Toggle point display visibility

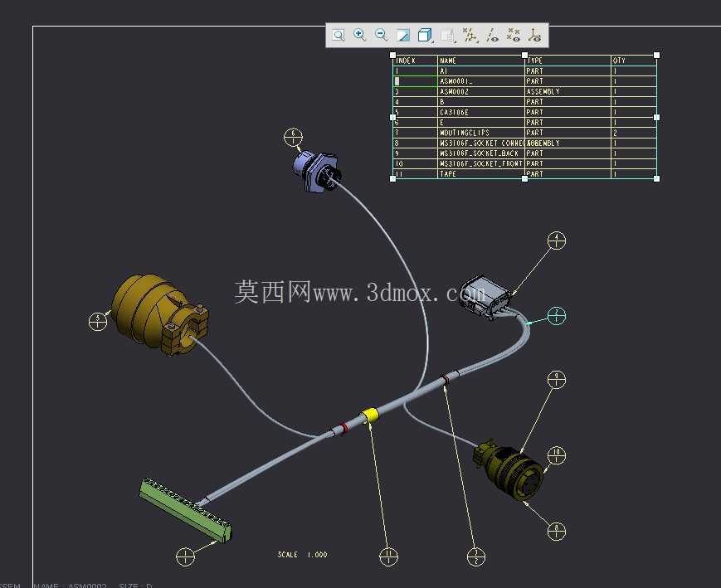[513, 35]
